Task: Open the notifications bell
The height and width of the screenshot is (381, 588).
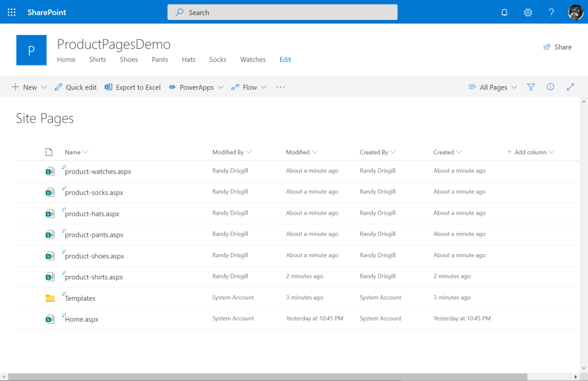Action: [x=504, y=13]
